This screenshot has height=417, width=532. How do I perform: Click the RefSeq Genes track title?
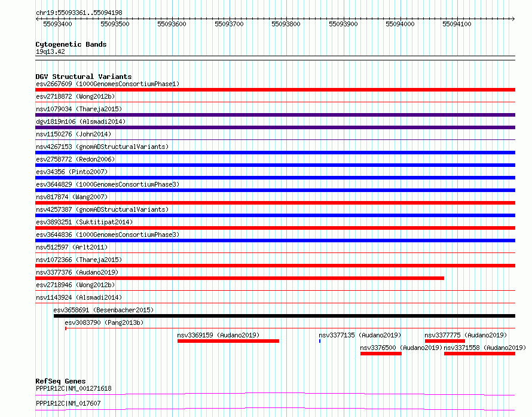pyautogui.click(x=60, y=381)
